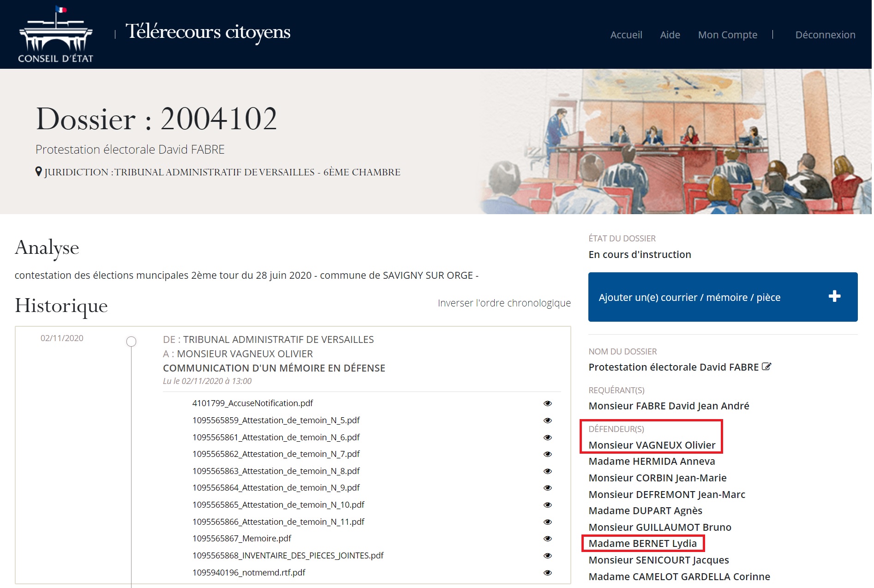Click the Conseil d'État logo
874x588 pixels.
pos(55,35)
